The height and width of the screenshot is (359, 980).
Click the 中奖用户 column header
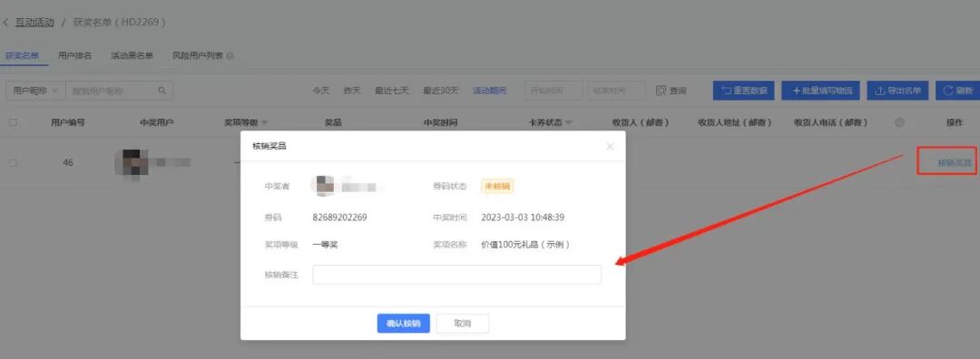(156, 122)
